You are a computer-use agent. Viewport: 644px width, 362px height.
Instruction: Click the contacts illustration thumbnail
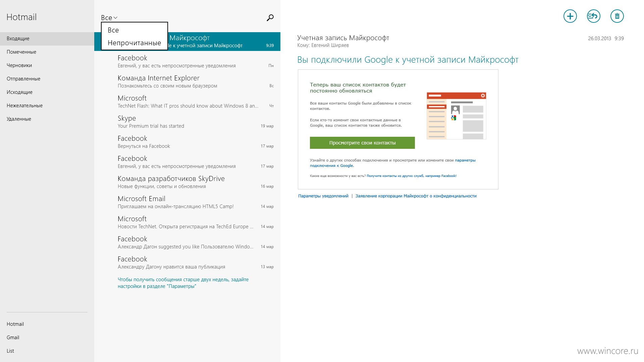(456, 116)
